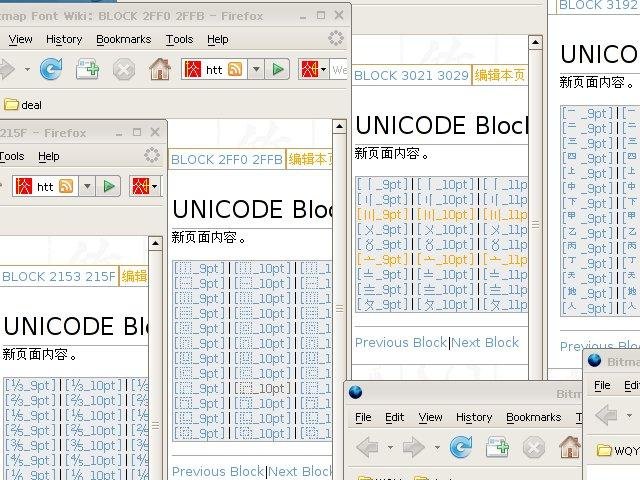This screenshot has width=640, height=480.
Task: Click red search engine icon in 215F Firefox window
Action: point(141,187)
